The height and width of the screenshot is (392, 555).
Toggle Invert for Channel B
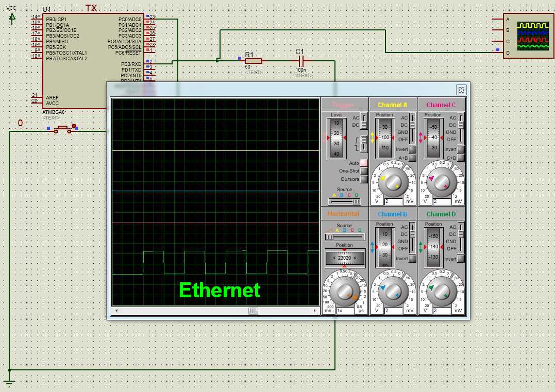412,259
